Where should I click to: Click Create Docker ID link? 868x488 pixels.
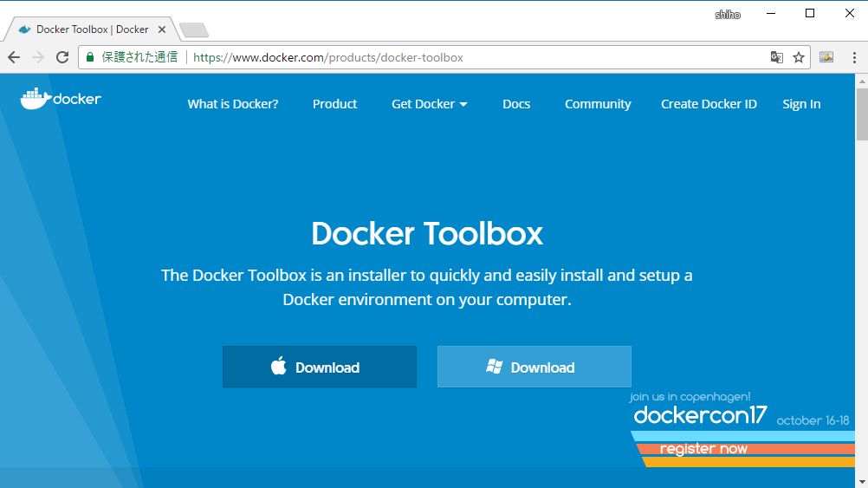(709, 104)
